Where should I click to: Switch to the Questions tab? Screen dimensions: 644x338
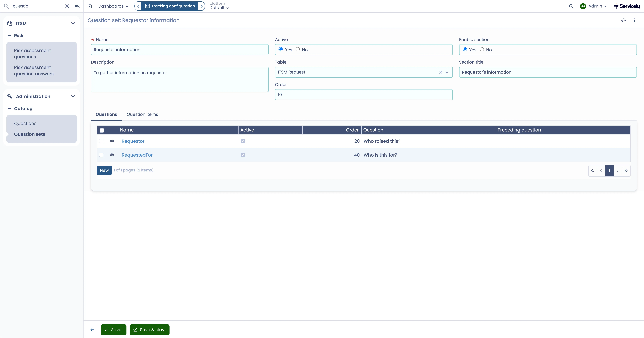pos(106,114)
